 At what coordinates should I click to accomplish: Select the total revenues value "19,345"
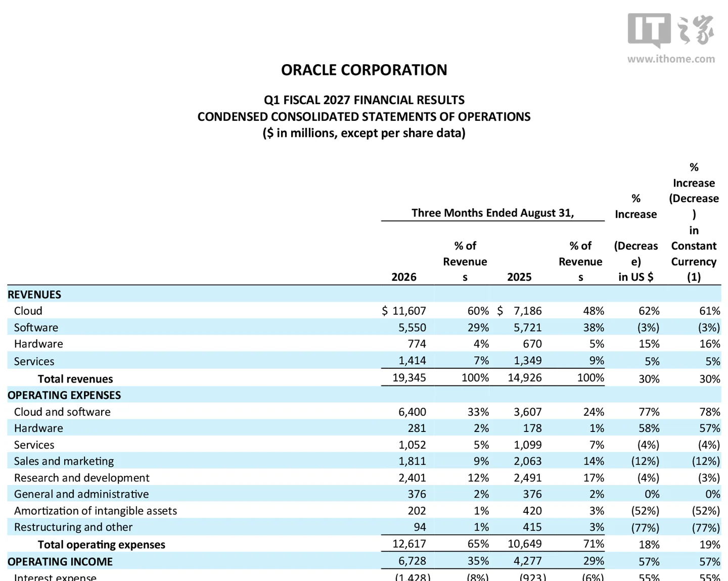[409, 377]
